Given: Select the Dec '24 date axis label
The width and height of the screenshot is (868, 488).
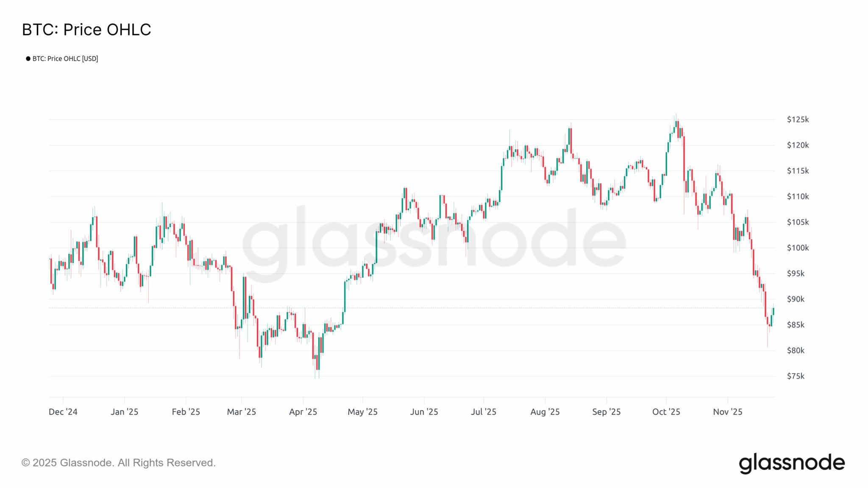Looking at the screenshot, I should (x=63, y=412).
